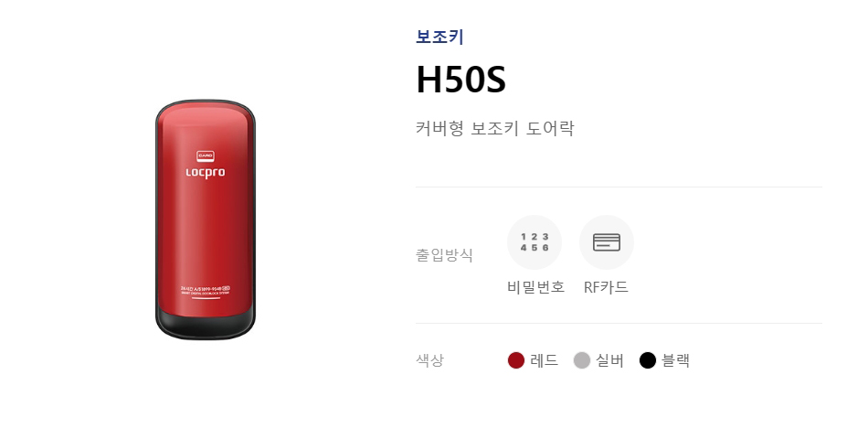Choose the 레드 color label
This screenshot has height=439, width=868.
tap(545, 360)
